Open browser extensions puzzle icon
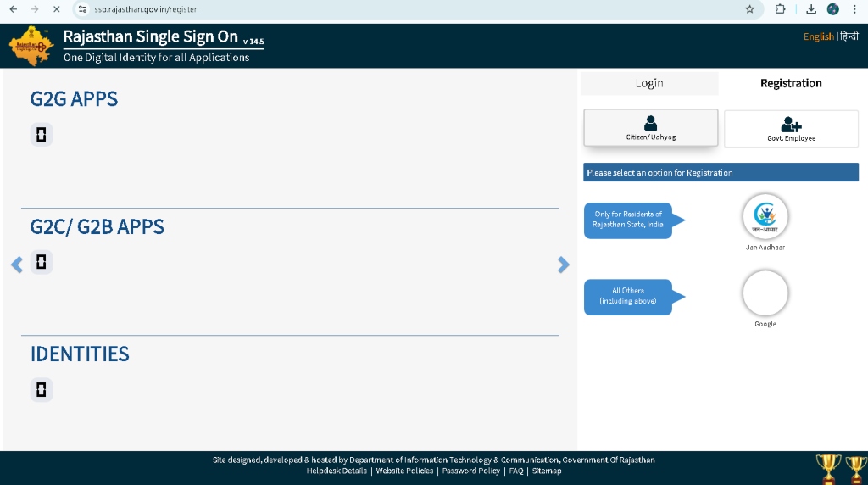The height and width of the screenshot is (485, 868). tap(780, 9)
